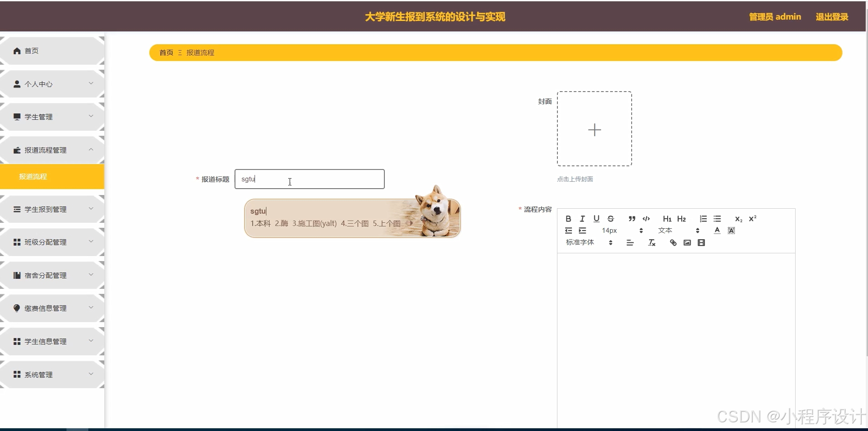Insert an image in the editor

click(x=687, y=243)
